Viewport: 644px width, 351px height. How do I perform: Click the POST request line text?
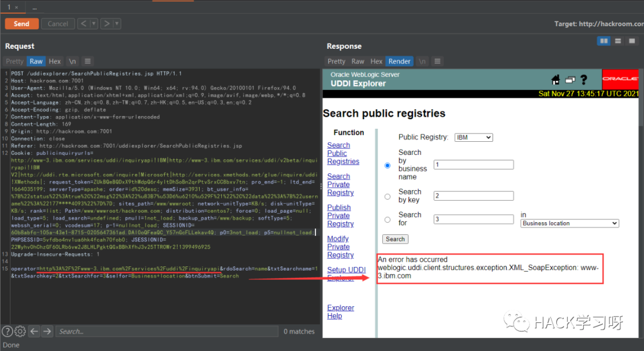click(x=96, y=73)
